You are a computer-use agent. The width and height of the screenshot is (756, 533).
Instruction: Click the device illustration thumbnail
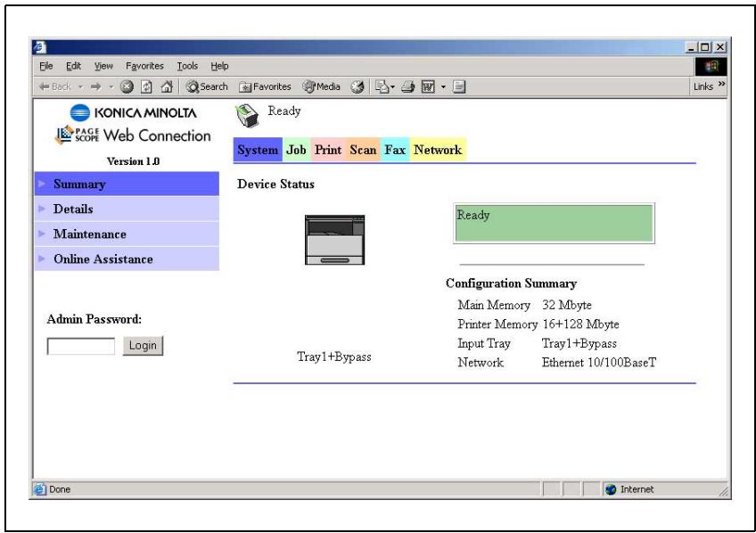334,240
